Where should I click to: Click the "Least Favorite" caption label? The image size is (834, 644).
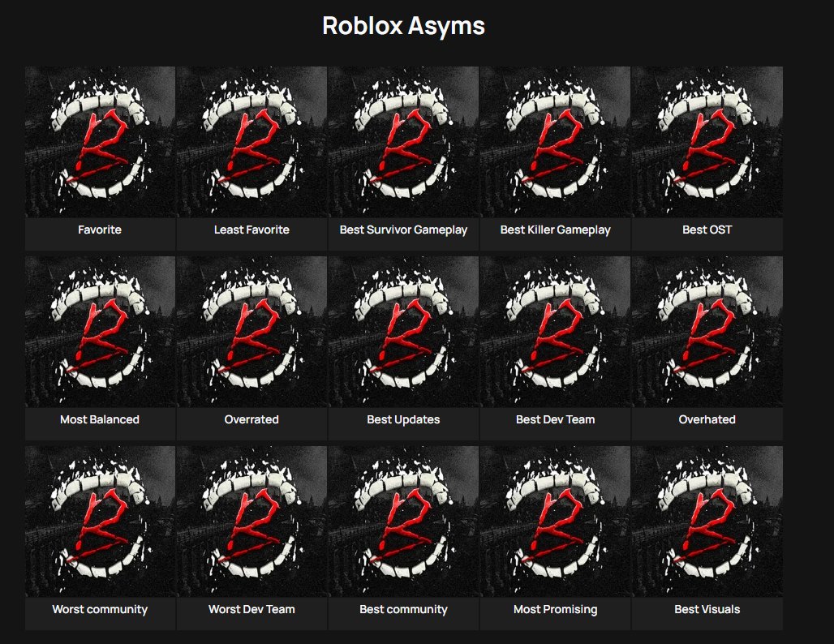pyautogui.click(x=251, y=230)
